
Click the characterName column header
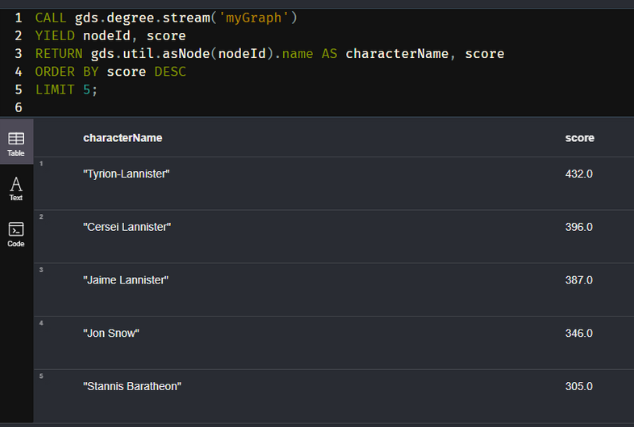[122, 138]
